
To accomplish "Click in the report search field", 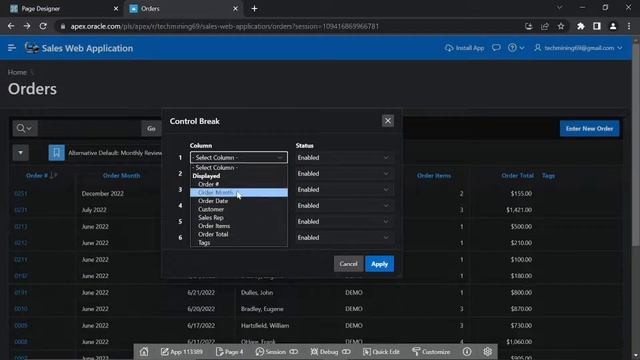I will [x=89, y=128].
